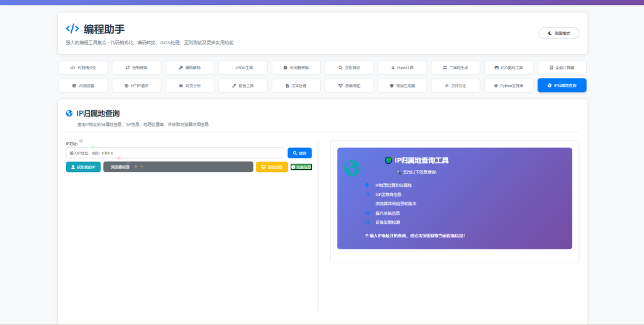Click the large globe icon in purple banner
644x325 pixels.
click(x=352, y=168)
